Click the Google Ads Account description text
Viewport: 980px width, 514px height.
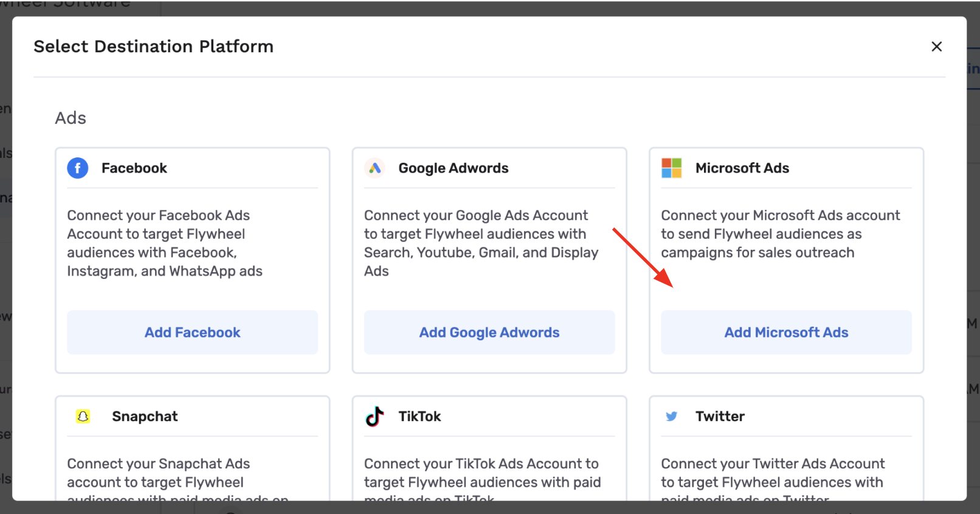pyautogui.click(x=481, y=243)
